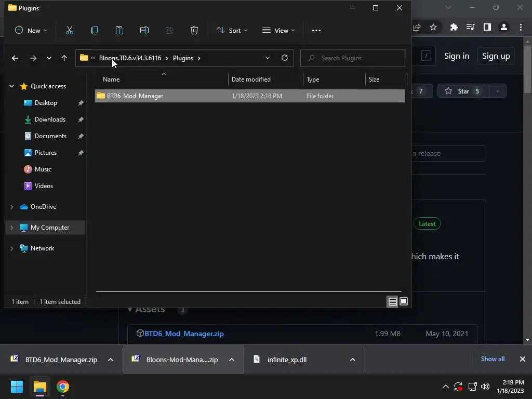Select Downloads in Quick access
The image size is (532, 399).
point(50,119)
